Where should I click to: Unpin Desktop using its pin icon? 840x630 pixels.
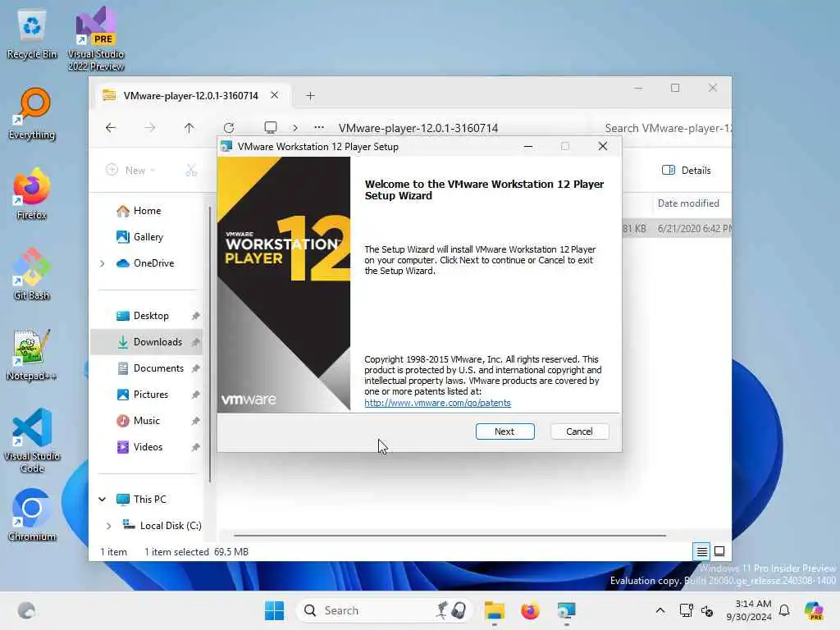pos(195,316)
